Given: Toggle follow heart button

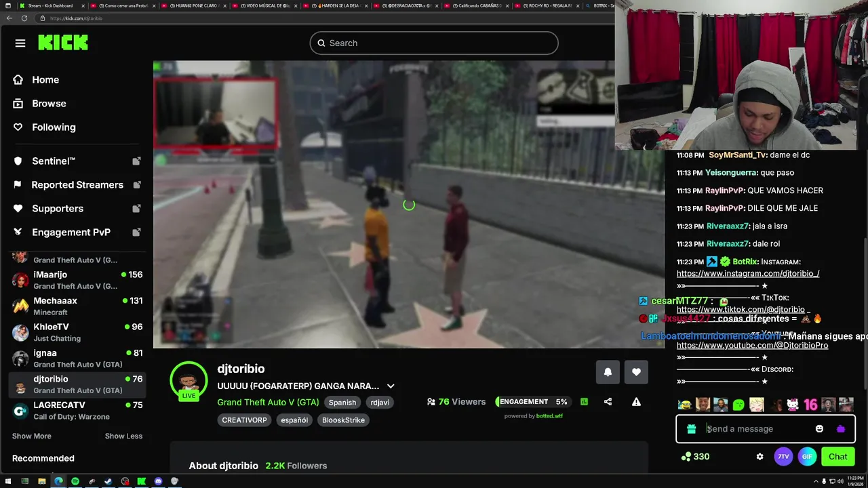Looking at the screenshot, I should coord(636,372).
